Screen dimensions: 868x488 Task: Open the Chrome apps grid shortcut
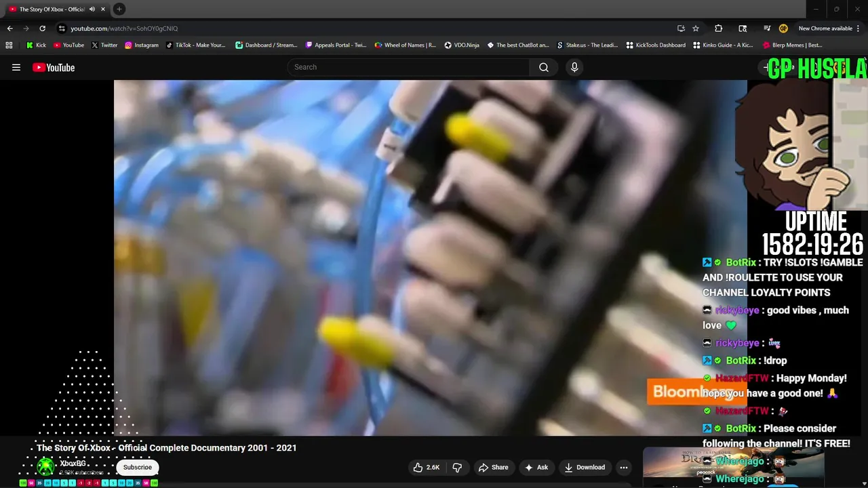9,45
